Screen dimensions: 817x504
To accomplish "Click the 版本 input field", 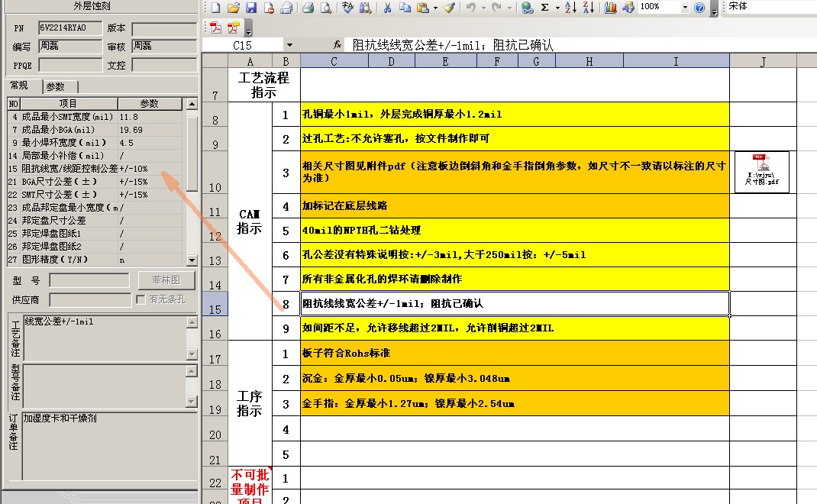I will pos(164,29).
